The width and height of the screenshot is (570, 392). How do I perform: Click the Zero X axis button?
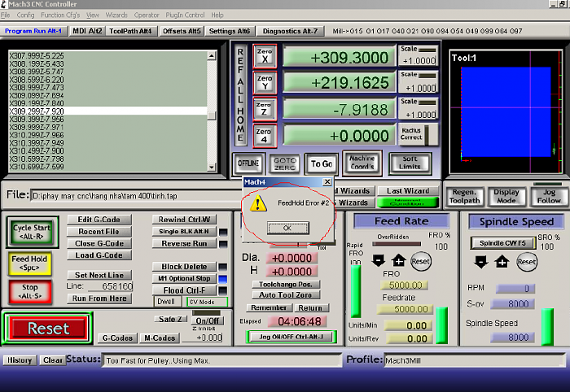point(265,56)
